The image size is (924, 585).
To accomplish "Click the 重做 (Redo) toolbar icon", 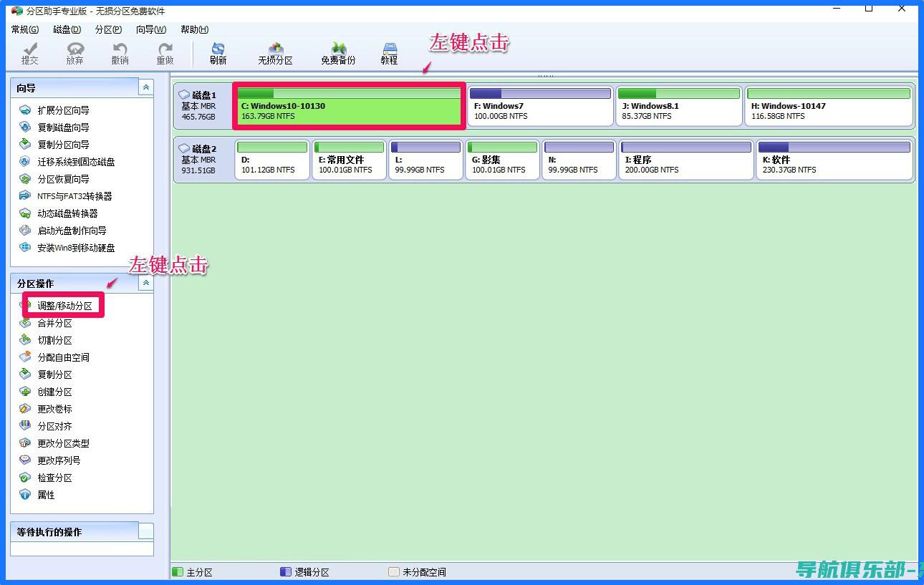I will coord(165,54).
